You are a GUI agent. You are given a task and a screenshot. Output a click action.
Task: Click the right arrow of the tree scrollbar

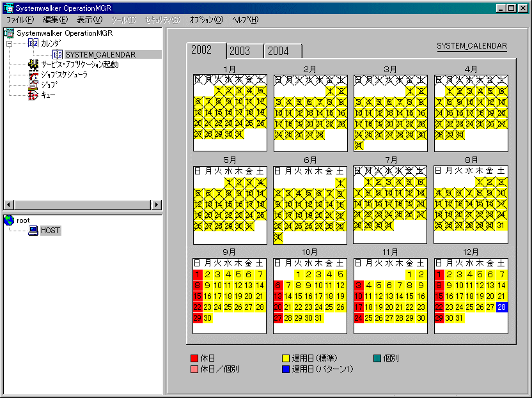pyautogui.click(x=156, y=204)
